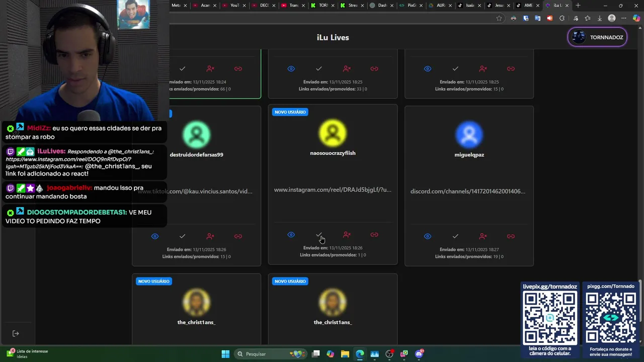The image size is (644, 362).
Task: Approve the card showing 33 links sent
Action: click(x=319, y=68)
